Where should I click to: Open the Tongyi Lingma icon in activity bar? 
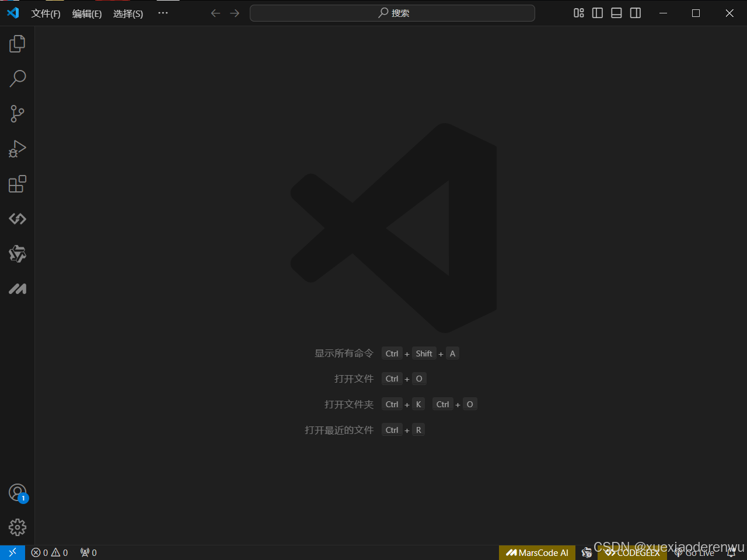18,254
